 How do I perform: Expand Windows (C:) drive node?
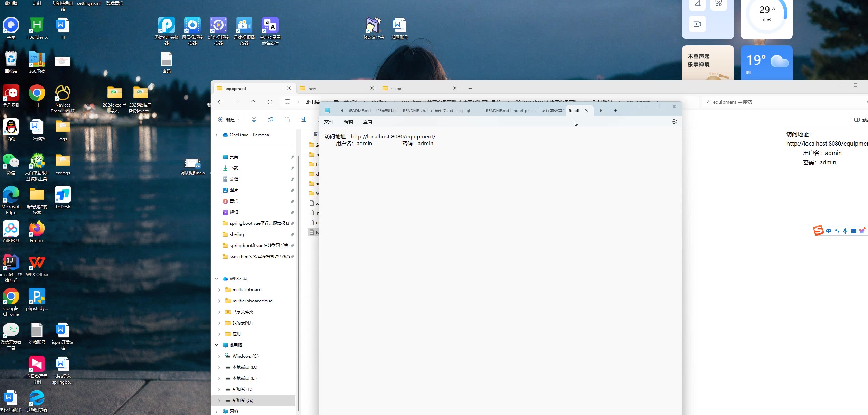(219, 356)
